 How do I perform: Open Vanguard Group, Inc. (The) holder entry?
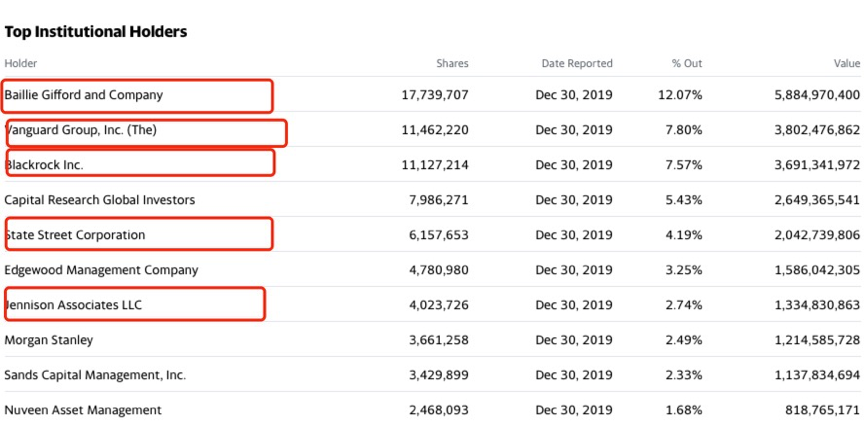(82, 130)
